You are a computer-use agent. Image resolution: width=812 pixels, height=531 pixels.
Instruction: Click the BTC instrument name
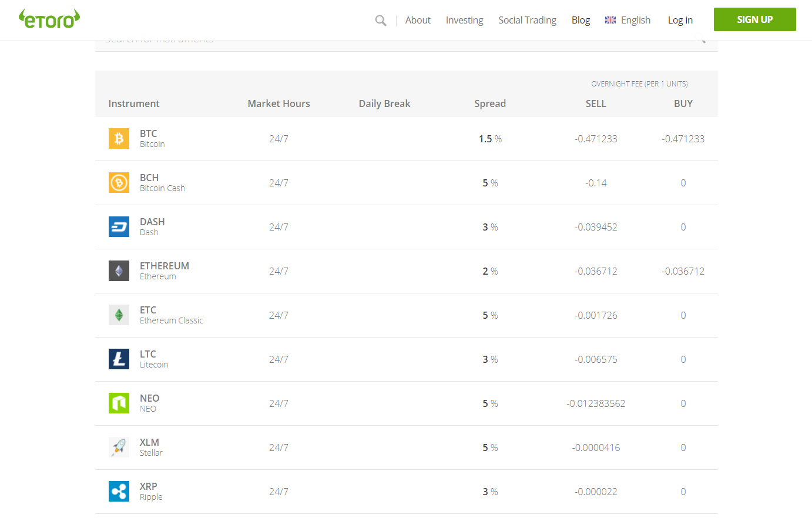pos(148,133)
